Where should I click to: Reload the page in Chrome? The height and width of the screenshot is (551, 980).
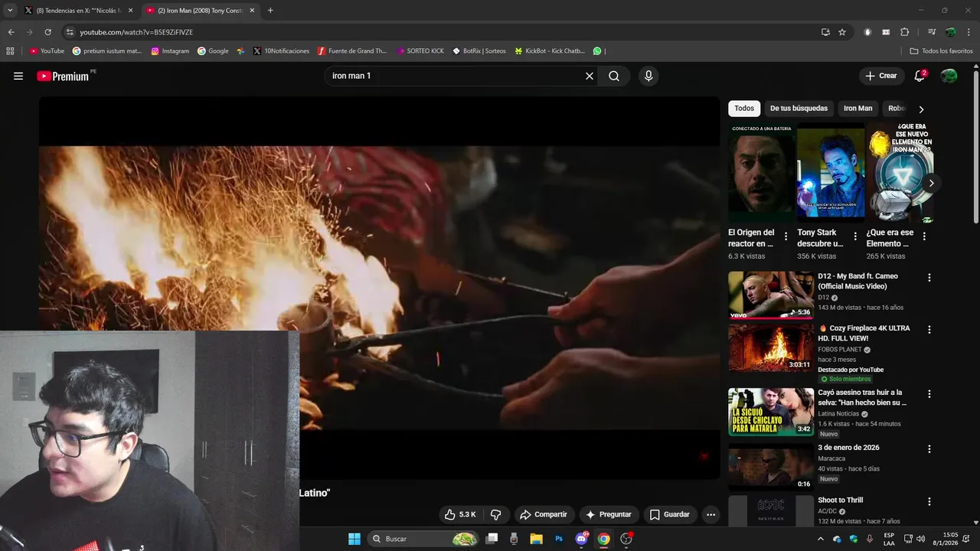pos(47,32)
